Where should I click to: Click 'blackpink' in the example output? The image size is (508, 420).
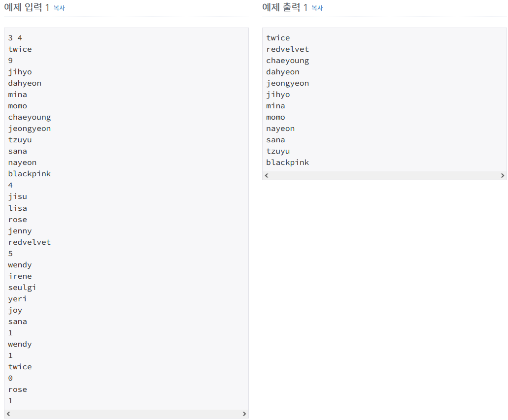tap(288, 162)
